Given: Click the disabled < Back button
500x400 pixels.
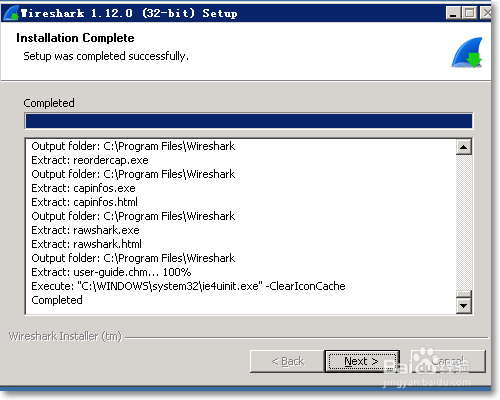Looking at the screenshot, I should [287, 361].
